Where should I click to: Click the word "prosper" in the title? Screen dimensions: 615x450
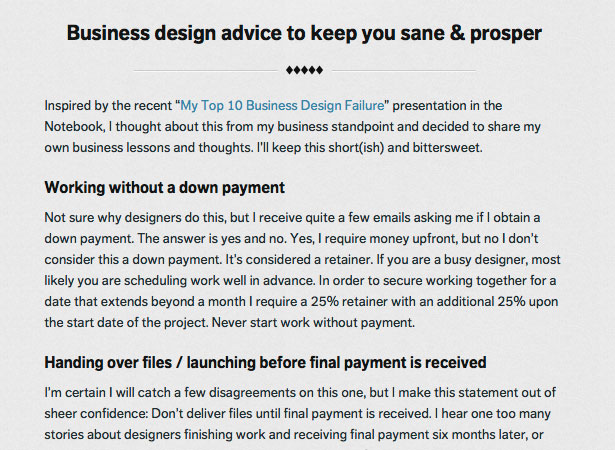[506, 35]
